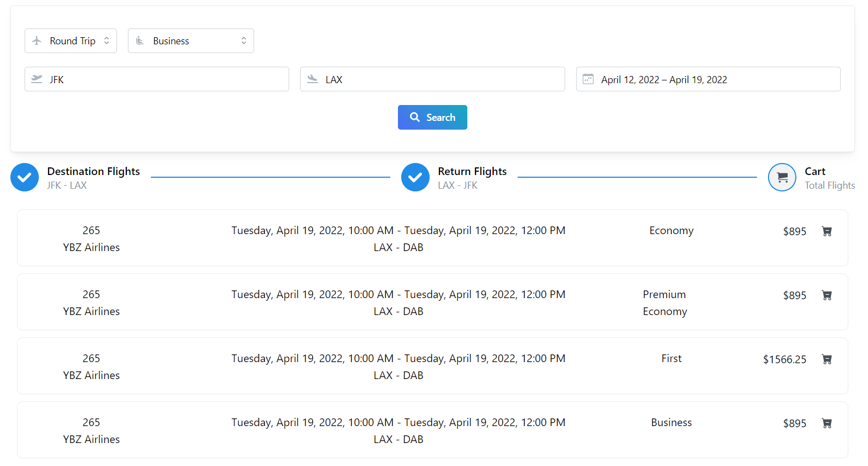Click the $895 price in Economy row

[795, 231]
